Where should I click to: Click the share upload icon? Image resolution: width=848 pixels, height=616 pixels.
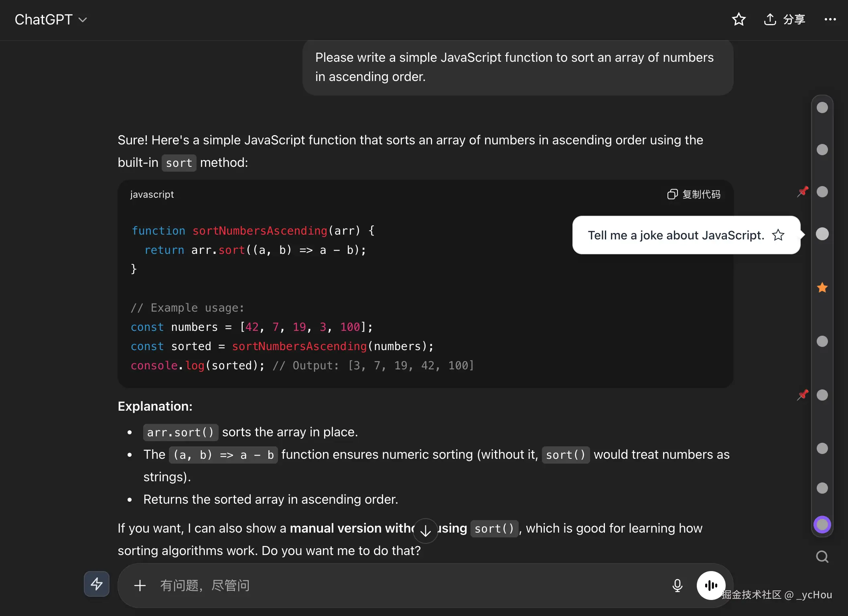(769, 19)
